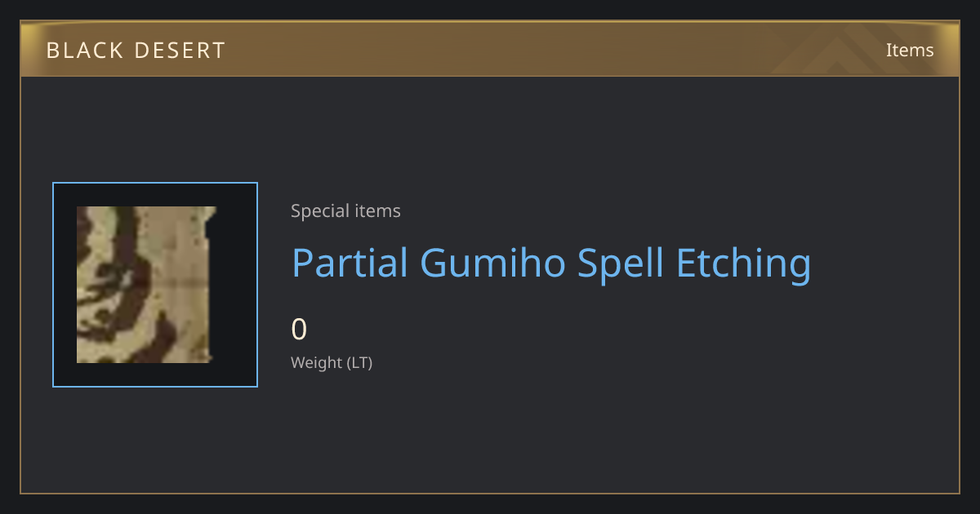Screen dimensions: 980x514
Task: Click the (LT) unit in the weight label
Action: (x=360, y=362)
